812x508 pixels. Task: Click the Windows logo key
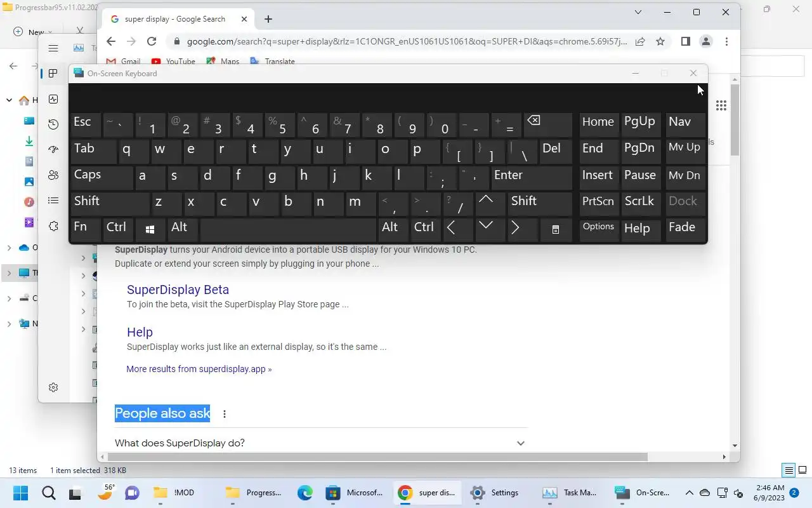(150, 230)
